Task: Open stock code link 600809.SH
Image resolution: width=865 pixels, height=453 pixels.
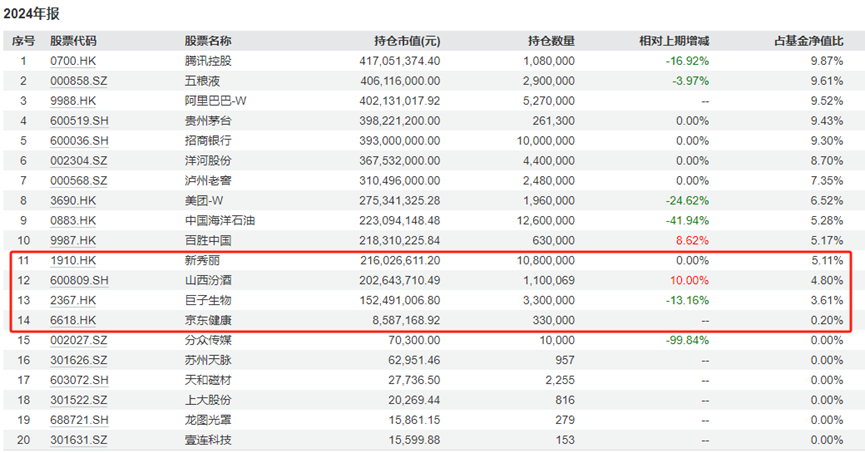Action: 79,280
